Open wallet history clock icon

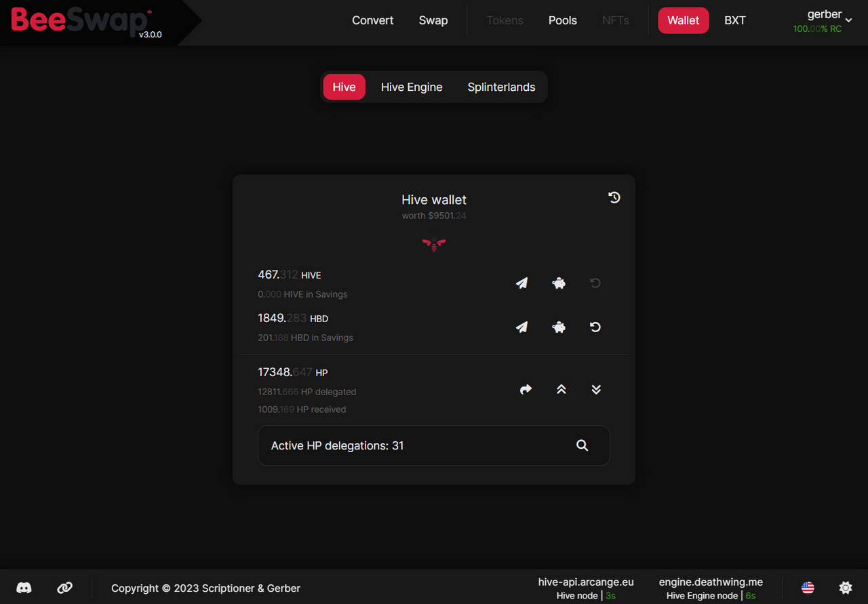tap(614, 197)
